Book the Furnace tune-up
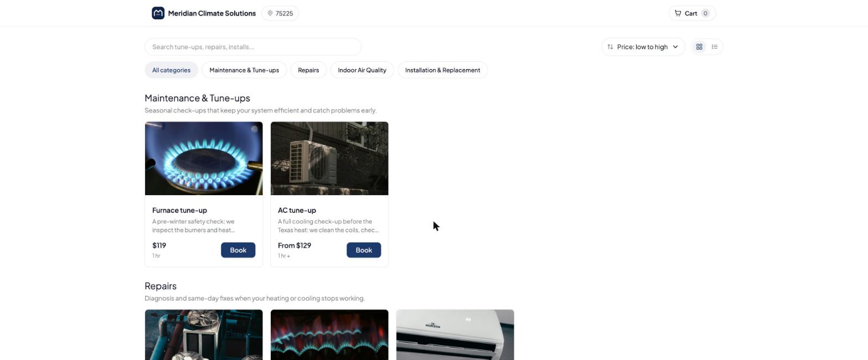Image resolution: width=868 pixels, height=360 pixels. [238, 250]
